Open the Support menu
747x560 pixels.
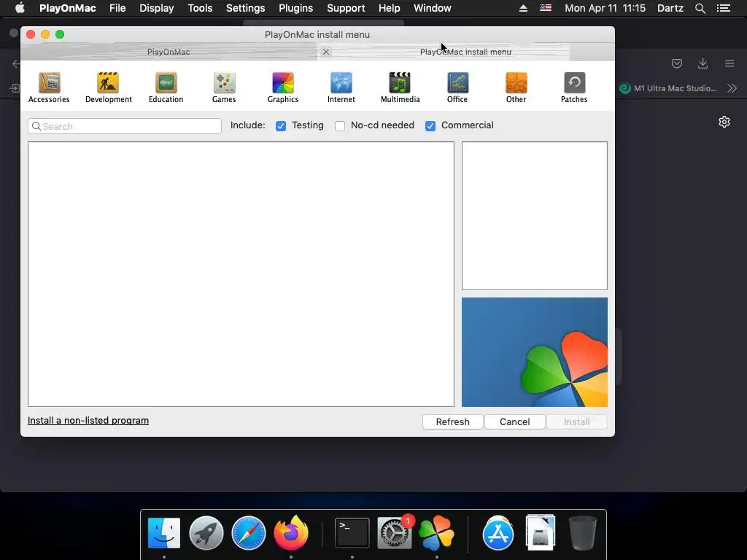[346, 8]
